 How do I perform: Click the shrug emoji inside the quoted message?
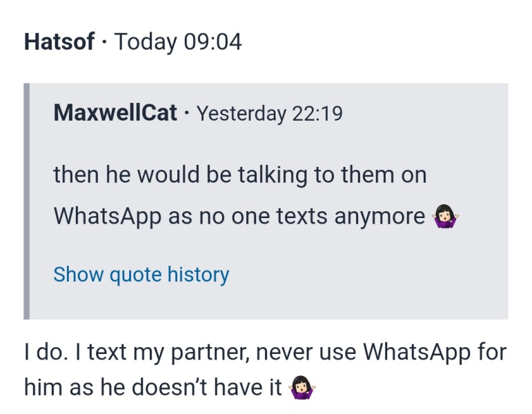pyautogui.click(x=445, y=217)
